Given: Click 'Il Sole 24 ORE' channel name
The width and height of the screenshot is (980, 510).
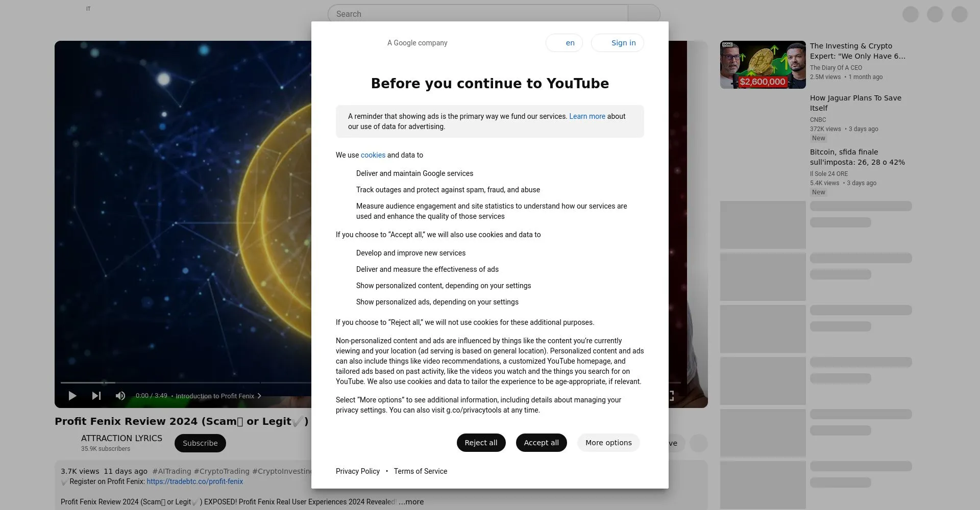Looking at the screenshot, I should point(829,174).
